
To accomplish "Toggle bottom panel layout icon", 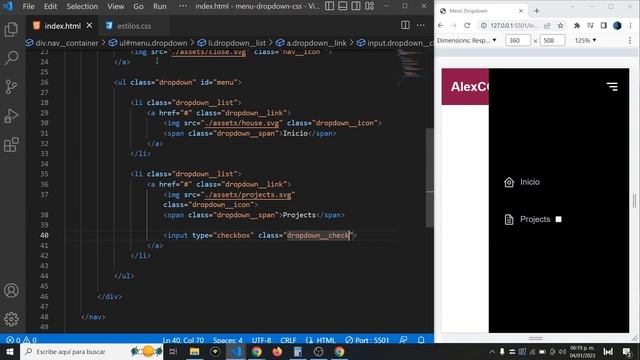I will (x=343, y=6).
